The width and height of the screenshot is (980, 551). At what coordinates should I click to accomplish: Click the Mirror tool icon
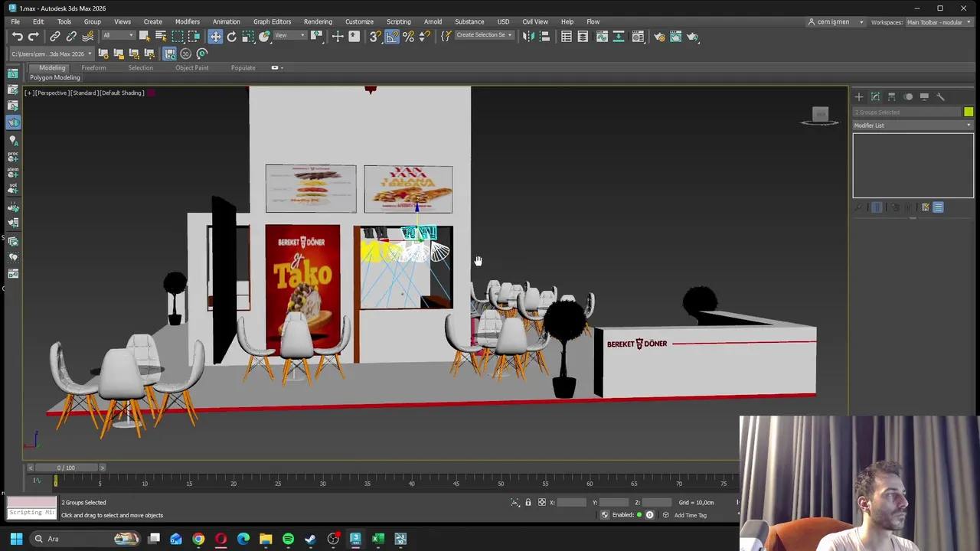click(528, 36)
